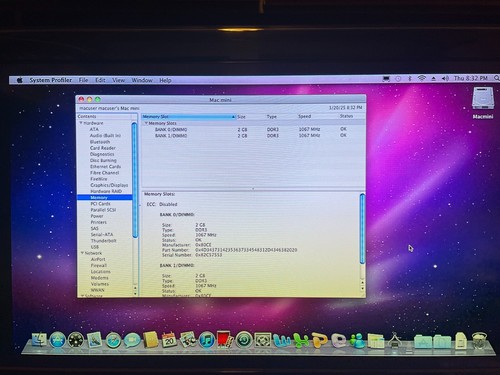Launch Microsoft Entourage from the Dock
This screenshot has height=375, width=500.
click(x=338, y=341)
